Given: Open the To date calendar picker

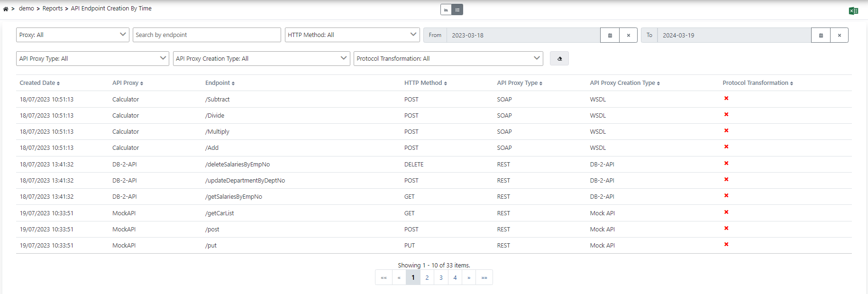Looking at the screenshot, I should (x=821, y=35).
